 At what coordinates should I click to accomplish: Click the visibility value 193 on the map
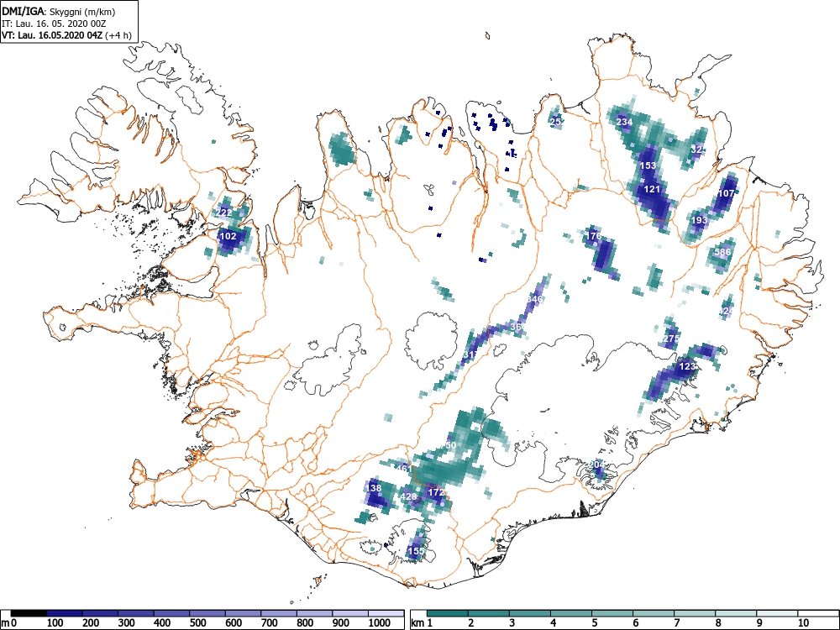coord(699,219)
